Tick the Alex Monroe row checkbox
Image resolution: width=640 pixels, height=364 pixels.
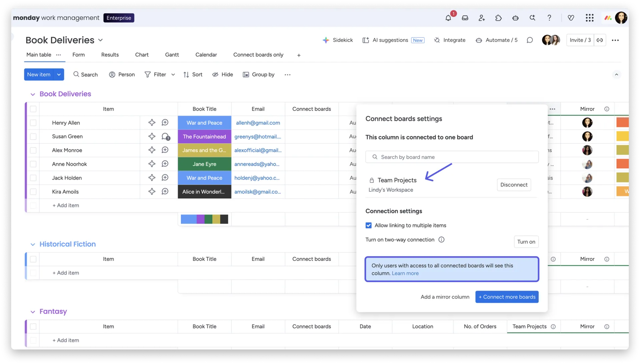33,150
